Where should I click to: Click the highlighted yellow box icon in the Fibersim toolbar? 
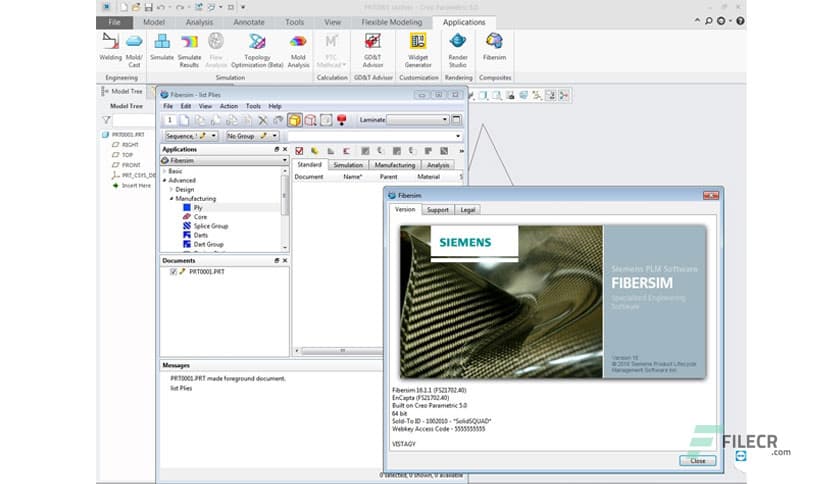pos(294,120)
